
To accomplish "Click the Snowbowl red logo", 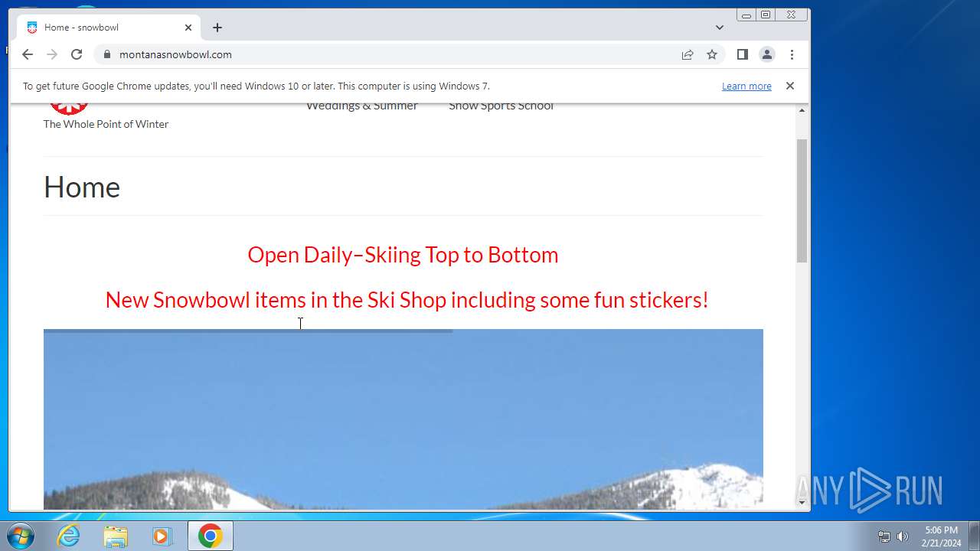I will tap(69, 109).
